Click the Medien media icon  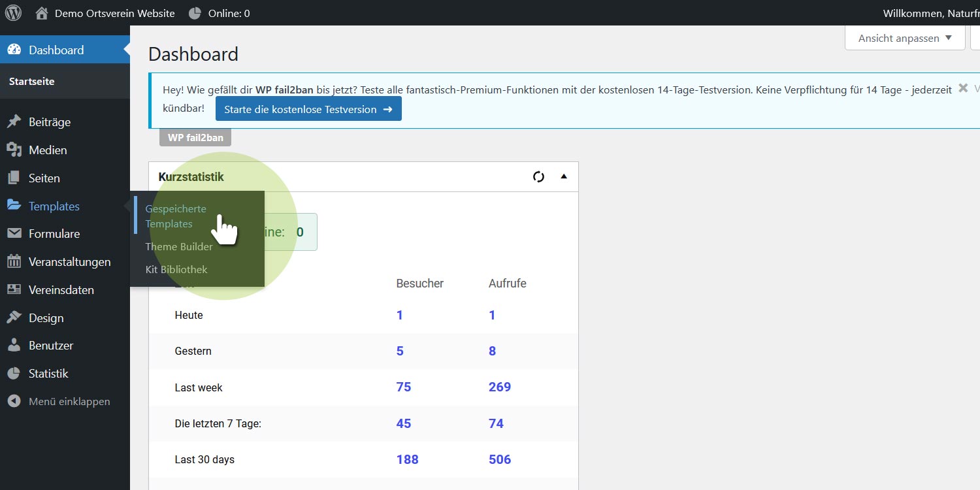coord(14,150)
